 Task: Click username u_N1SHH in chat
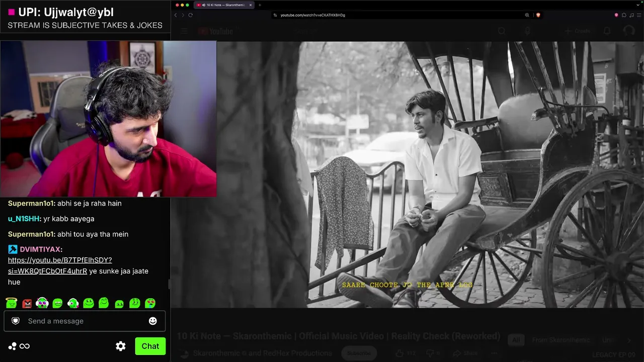(23, 219)
